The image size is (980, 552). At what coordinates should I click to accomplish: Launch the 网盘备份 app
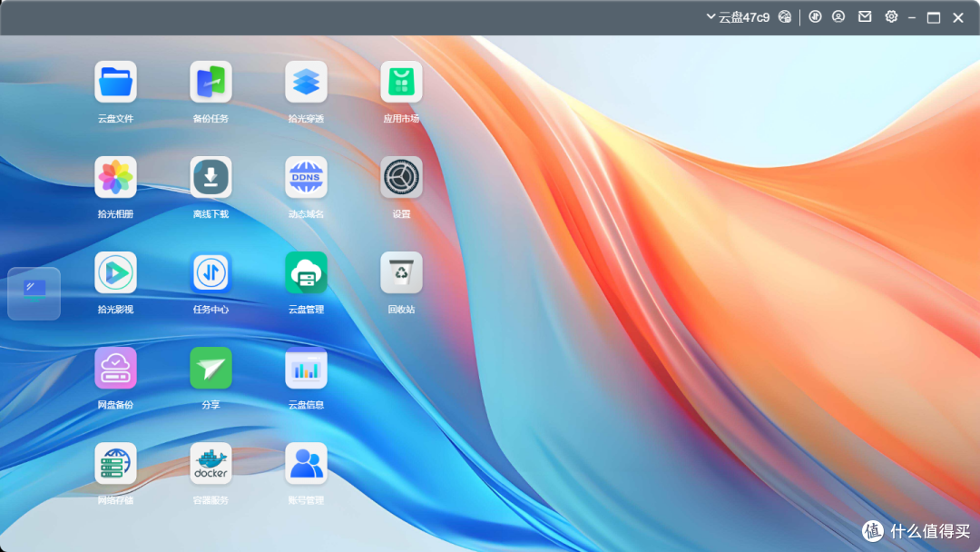pos(115,369)
